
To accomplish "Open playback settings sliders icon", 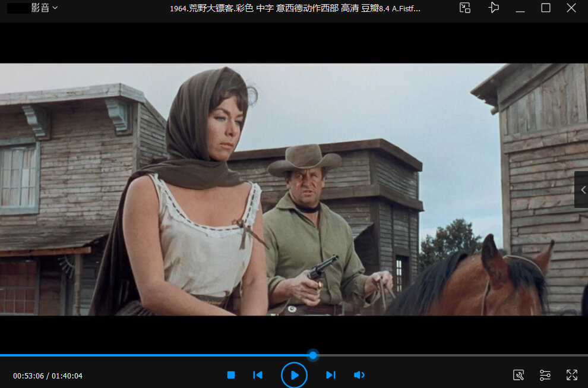I will point(545,375).
